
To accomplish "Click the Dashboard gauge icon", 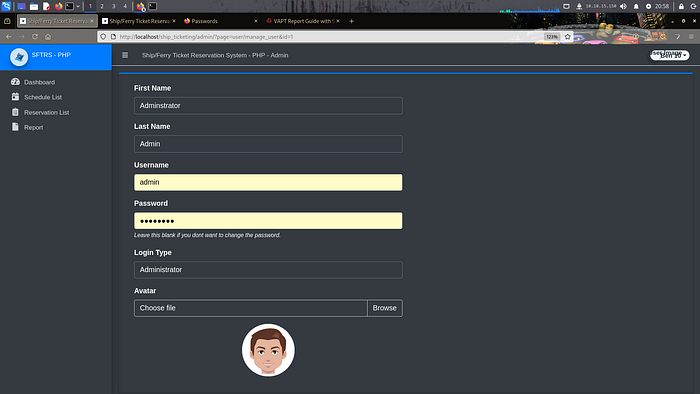I will [x=15, y=82].
